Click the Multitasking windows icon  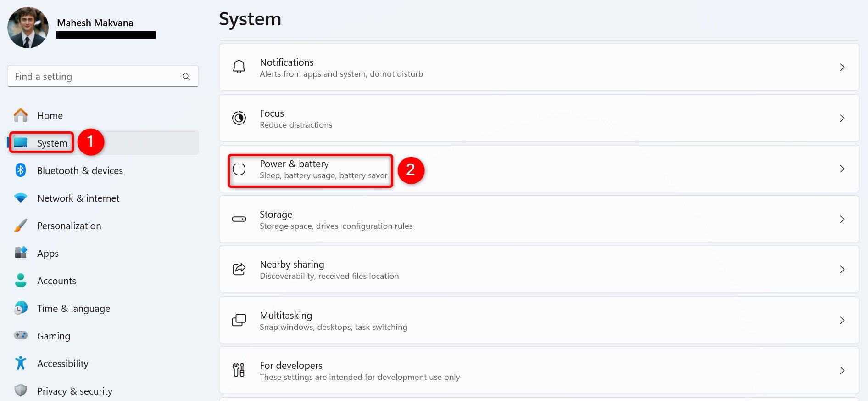tap(239, 320)
